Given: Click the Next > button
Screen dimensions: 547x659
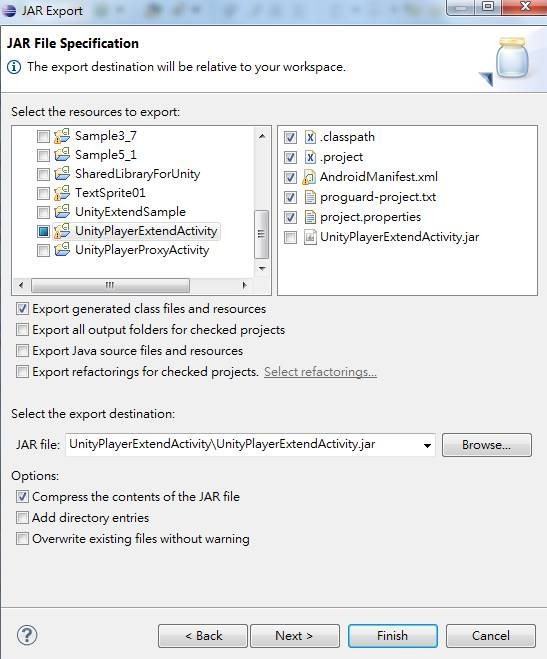Looking at the screenshot, I should (x=295, y=635).
